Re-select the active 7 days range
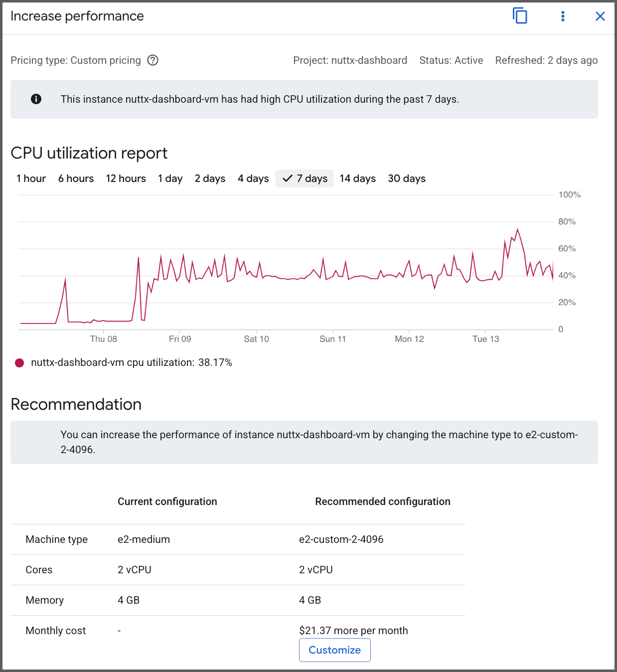 click(304, 178)
